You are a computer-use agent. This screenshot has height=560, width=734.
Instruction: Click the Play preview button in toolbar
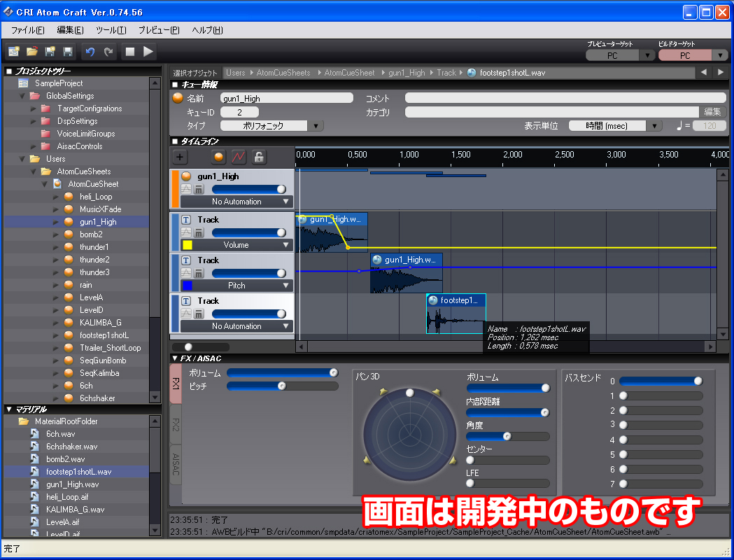(x=148, y=51)
